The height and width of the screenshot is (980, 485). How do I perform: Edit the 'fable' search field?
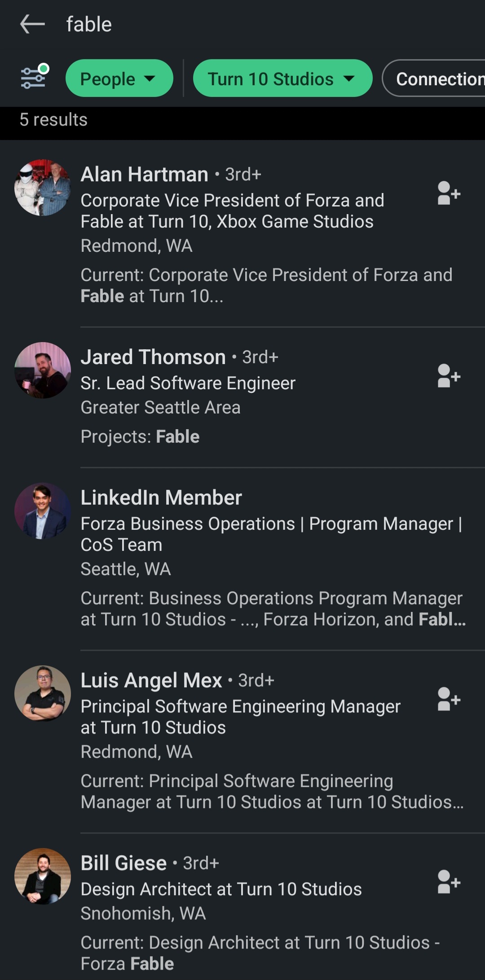269,24
